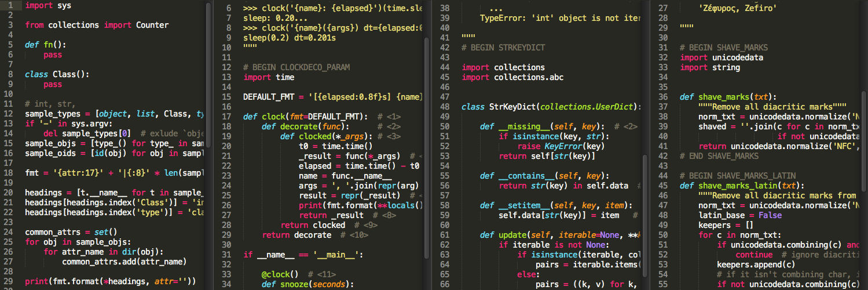This screenshot has height=290, width=868.
Task: Click the "fmt = '{attr:17}'" line
Action: coord(114,173)
